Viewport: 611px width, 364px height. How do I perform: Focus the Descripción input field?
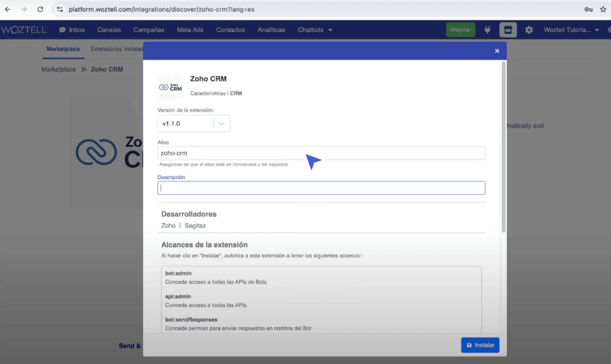[321, 188]
